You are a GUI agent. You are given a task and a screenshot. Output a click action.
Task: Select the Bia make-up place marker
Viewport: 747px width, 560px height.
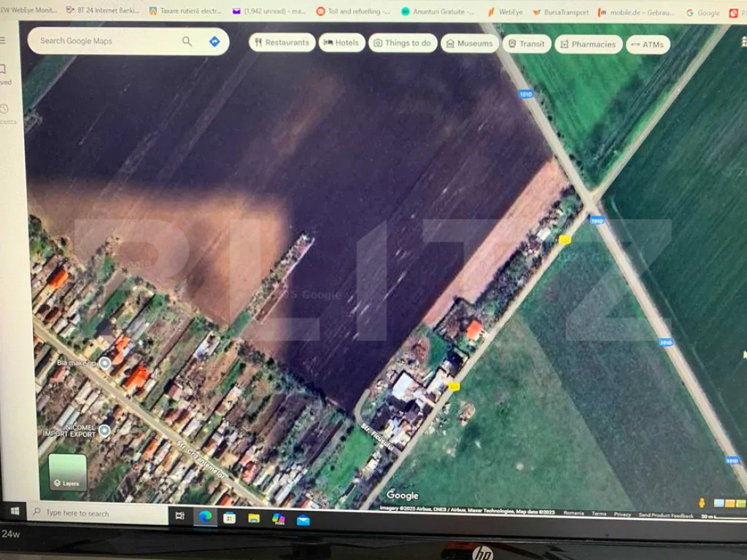(x=105, y=363)
